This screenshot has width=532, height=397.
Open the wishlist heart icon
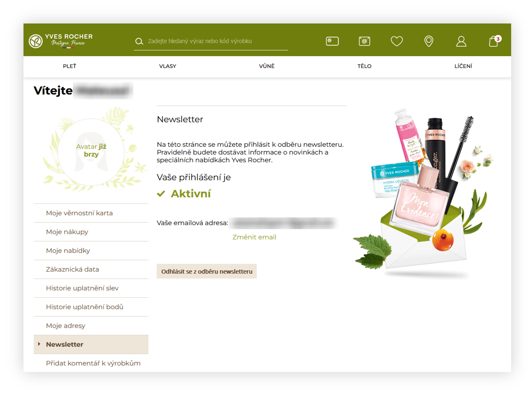coord(397,41)
